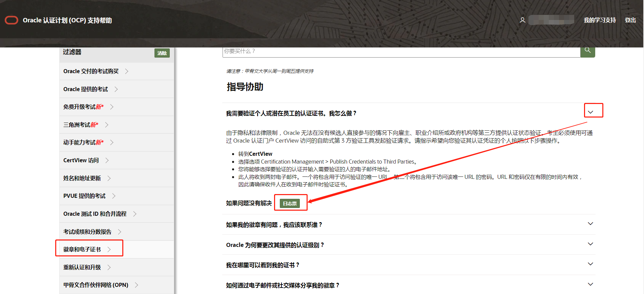This screenshot has height=294, width=644.
Task: Click chevron next to CertView 访问
Action: click(107, 160)
